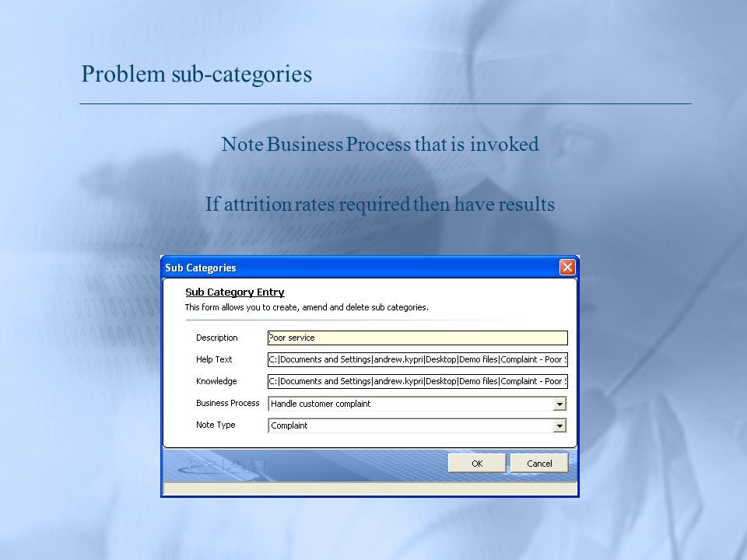Expand the Note Type dropdown arrow
The image size is (747, 560).
pos(559,425)
